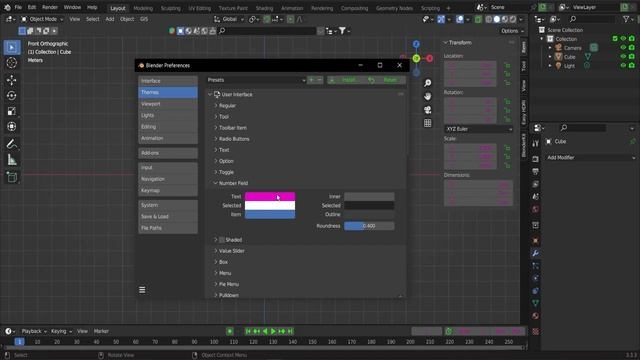Click the viewport pan hand icon
Viewport: 640px width, 360px height.
427,96
